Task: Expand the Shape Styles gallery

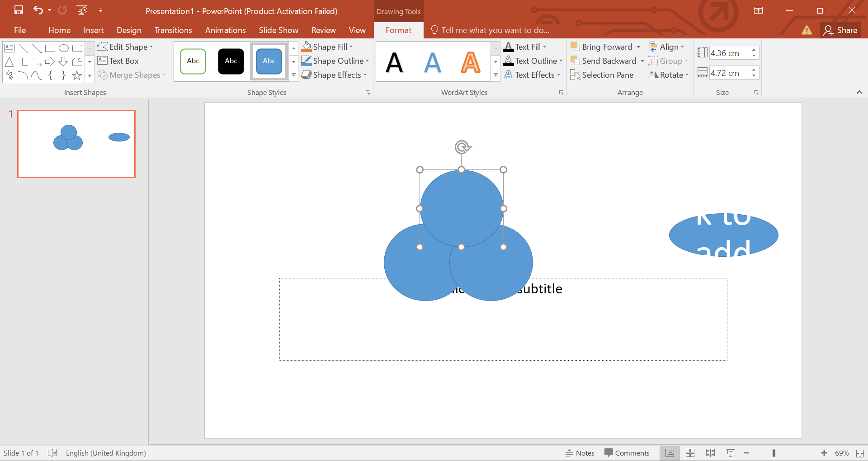Action: point(293,75)
